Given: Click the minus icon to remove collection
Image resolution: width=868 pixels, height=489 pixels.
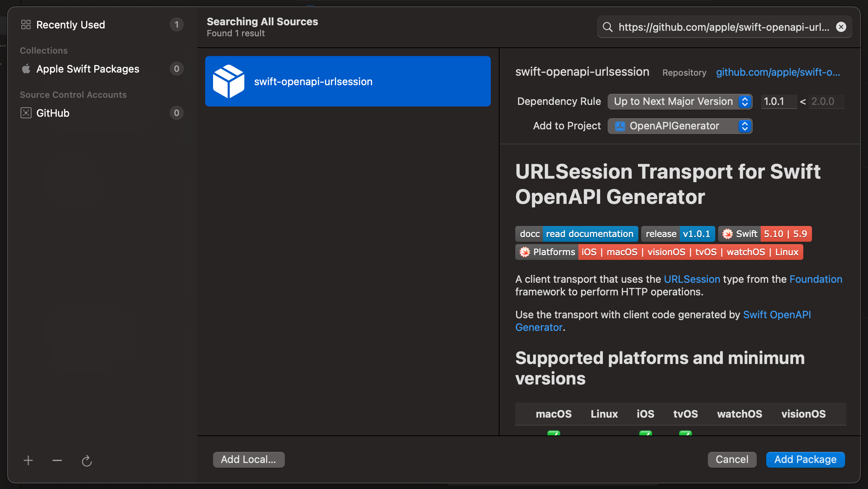Looking at the screenshot, I should click(57, 460).
